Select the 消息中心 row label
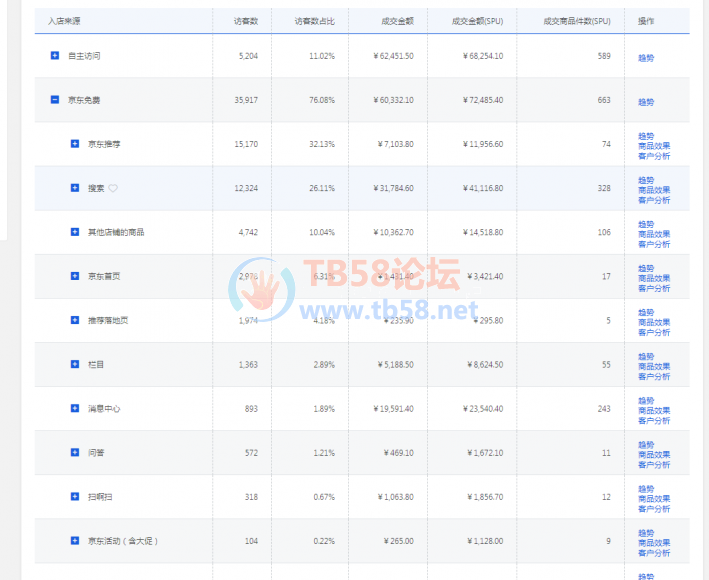709x580 pixels. click(x=104, y=409)
